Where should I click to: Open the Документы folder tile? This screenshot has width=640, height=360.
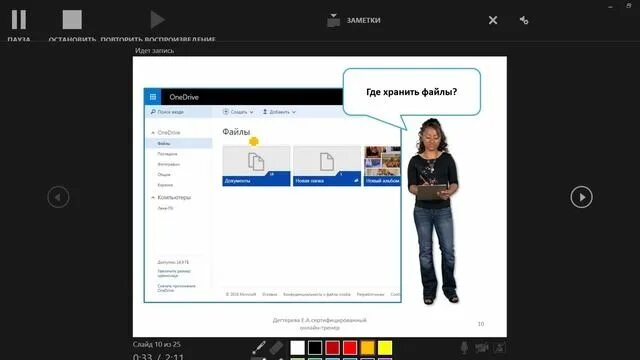[256, 166]
